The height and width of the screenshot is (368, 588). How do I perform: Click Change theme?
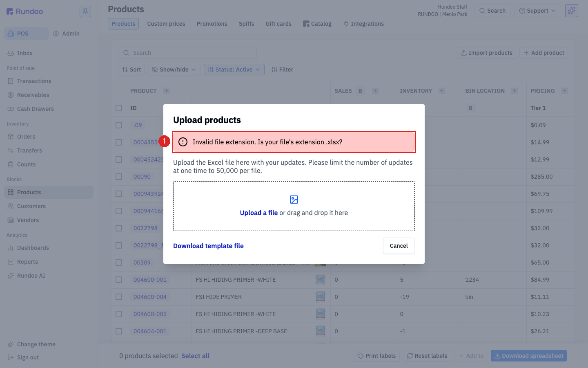click(x=49, y=344)
